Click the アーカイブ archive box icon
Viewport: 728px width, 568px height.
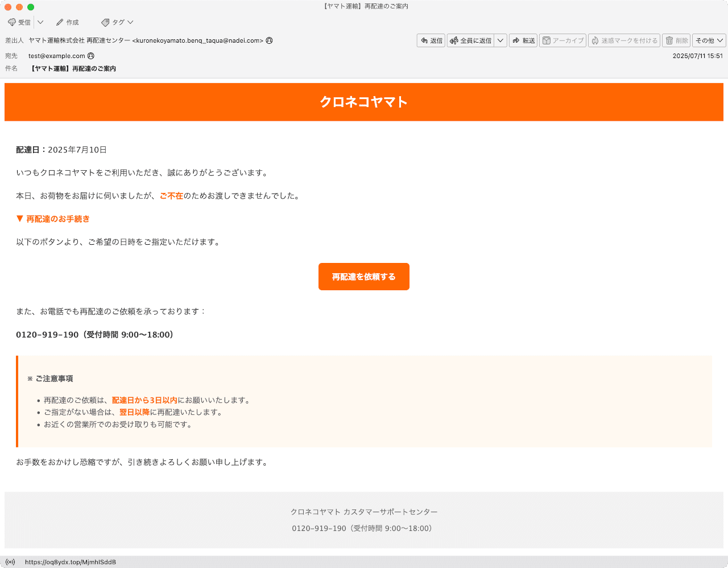(547, 40)
